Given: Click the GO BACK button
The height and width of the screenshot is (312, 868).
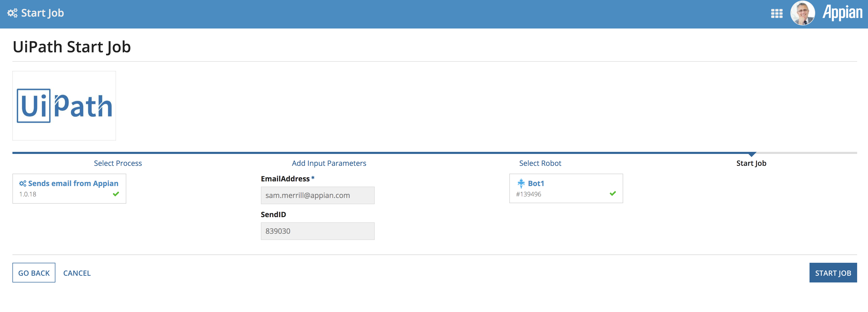Looking at the screenshot, I should pyautogui.click(x=34, y=273).
